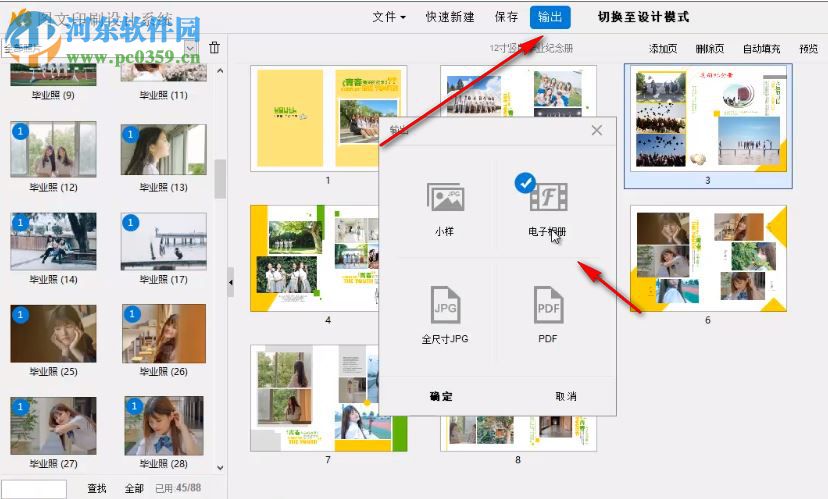The image size is (828, 499).
Task: Select photo thumbnail 毕业照 (11)
Action: click(163, 72)
